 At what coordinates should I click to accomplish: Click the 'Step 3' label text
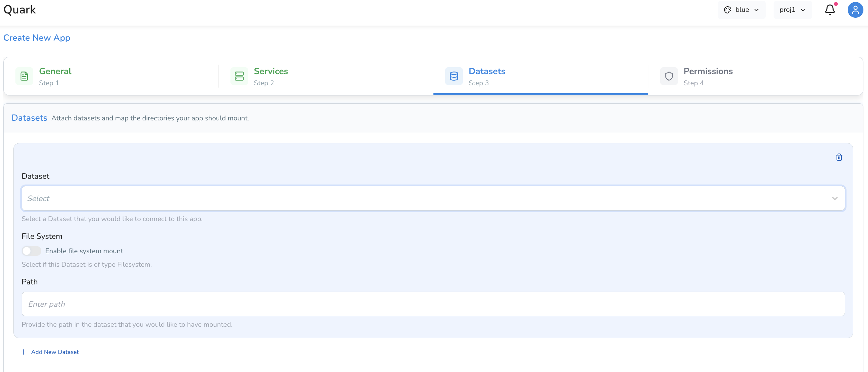(x=479, y=83)
